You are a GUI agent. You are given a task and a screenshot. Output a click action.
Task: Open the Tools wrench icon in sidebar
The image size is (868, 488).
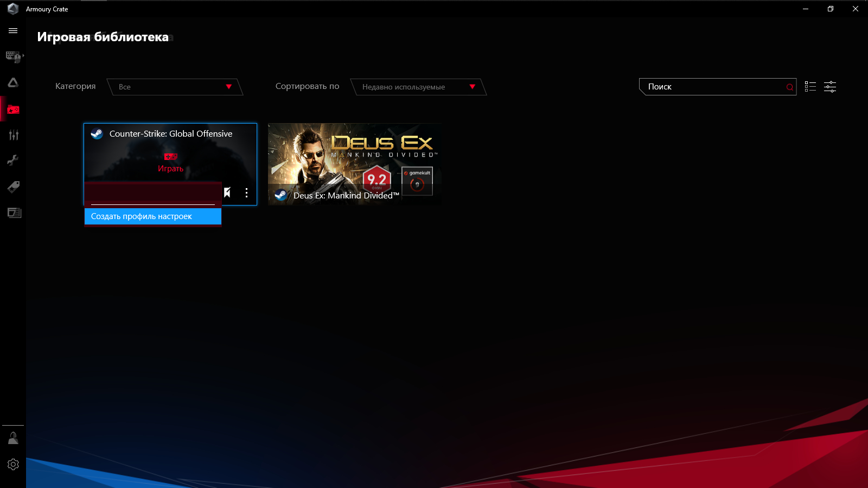[13, 160]
